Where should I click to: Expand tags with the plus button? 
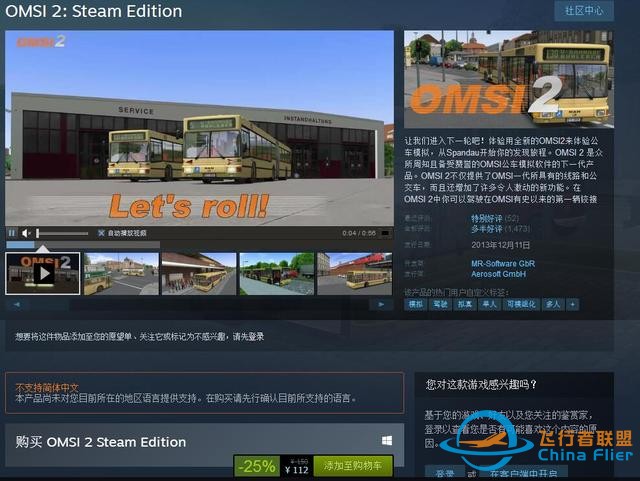(x=573, y=305)
